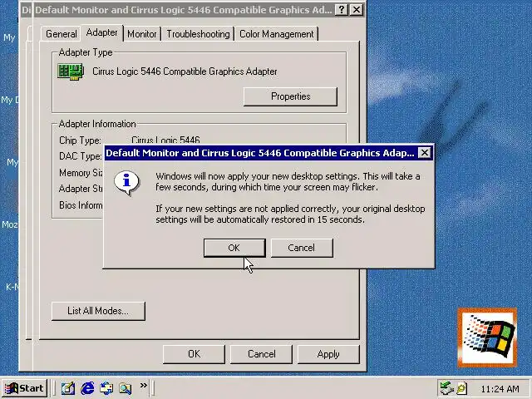Click Cancel in the adapter properties window
This screenshot has width=532, height=399.
coord(261,354)
